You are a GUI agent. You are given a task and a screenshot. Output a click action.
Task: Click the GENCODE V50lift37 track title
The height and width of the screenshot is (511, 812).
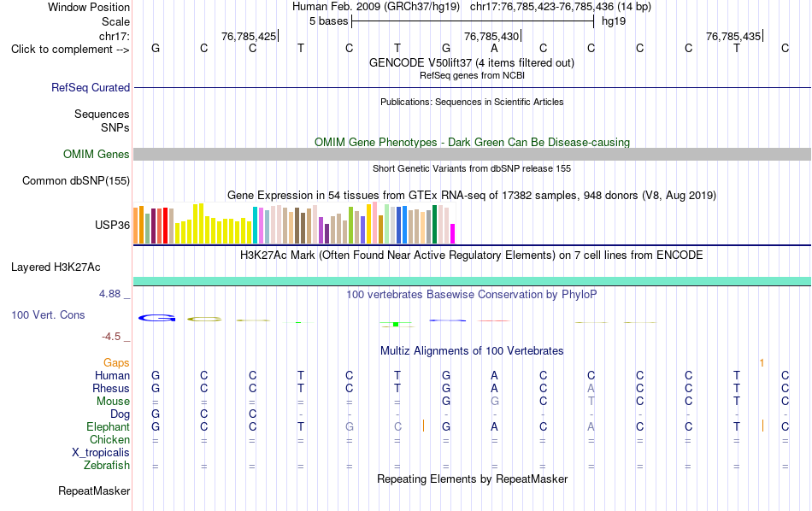472,62
